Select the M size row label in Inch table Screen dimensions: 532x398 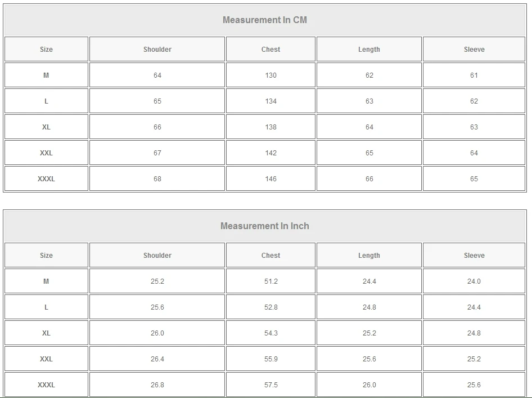(46, 281)
